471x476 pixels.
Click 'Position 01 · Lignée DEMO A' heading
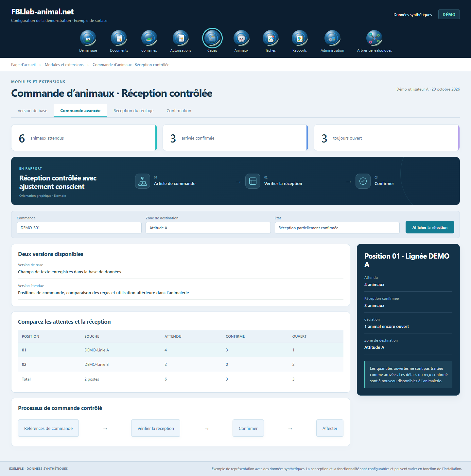(407, 260)
